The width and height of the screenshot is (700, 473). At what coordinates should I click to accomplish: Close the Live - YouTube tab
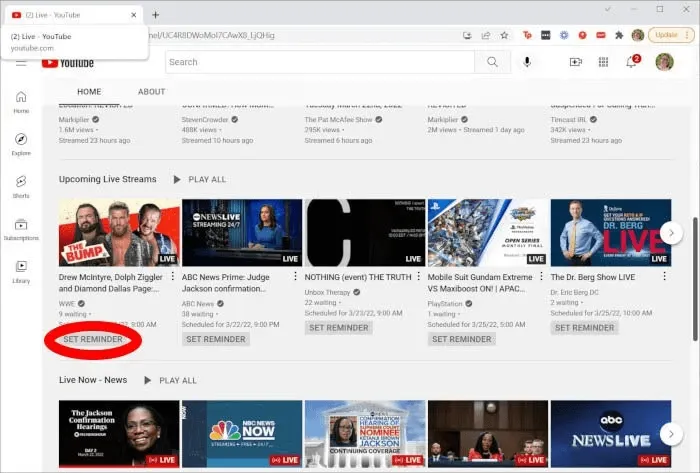point(133,15)
